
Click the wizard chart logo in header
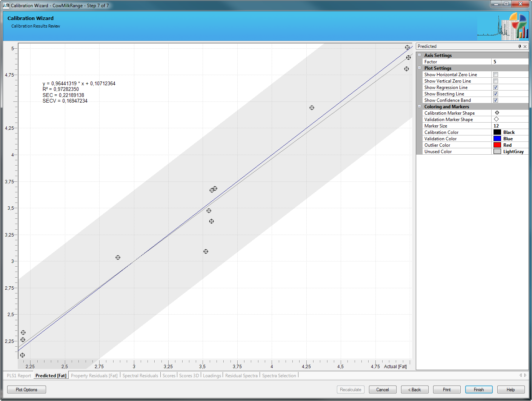(503, 26)
